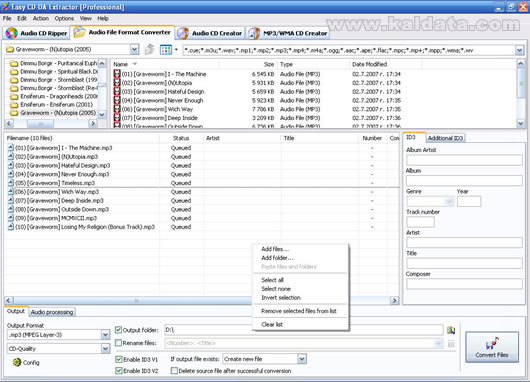Choose Clear list from context menu
The height and width of the screenshot is (382, 530).
(x=300, y=325)
